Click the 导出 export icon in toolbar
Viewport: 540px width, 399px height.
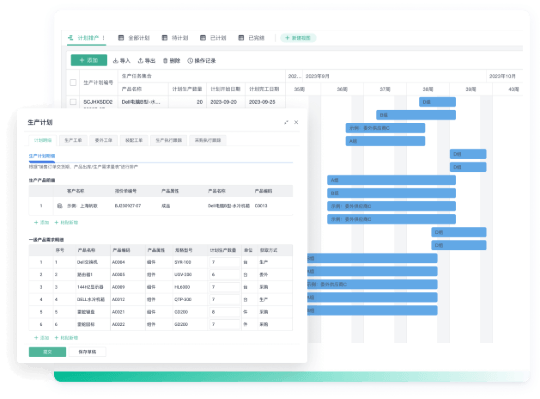[x=140, y=61]
